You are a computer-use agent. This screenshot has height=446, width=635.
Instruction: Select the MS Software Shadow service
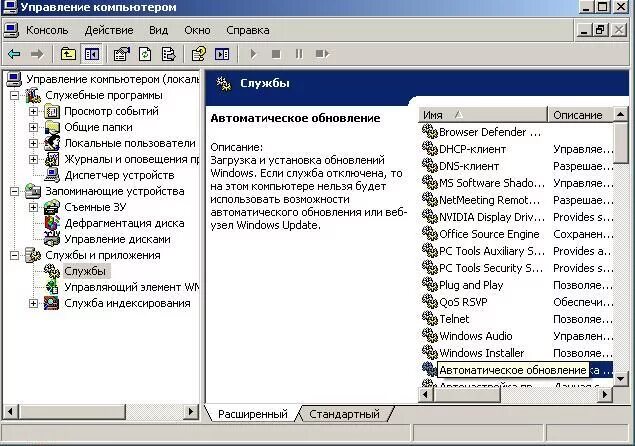492,183
